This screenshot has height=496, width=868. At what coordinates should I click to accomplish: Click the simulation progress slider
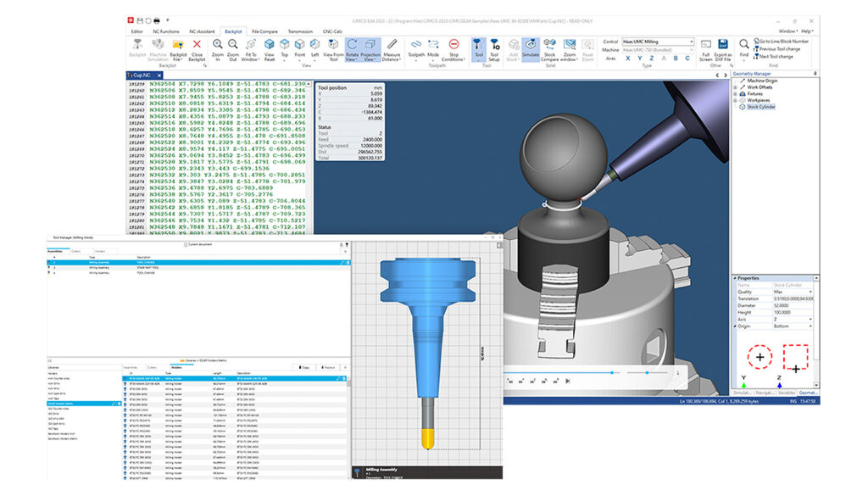click(x=559, y=371)
